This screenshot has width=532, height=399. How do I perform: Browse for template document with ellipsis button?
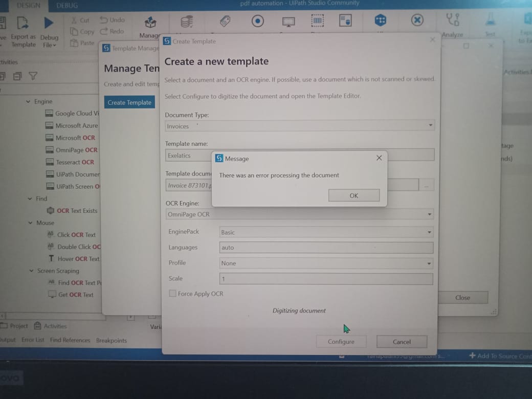click(426, 185)
